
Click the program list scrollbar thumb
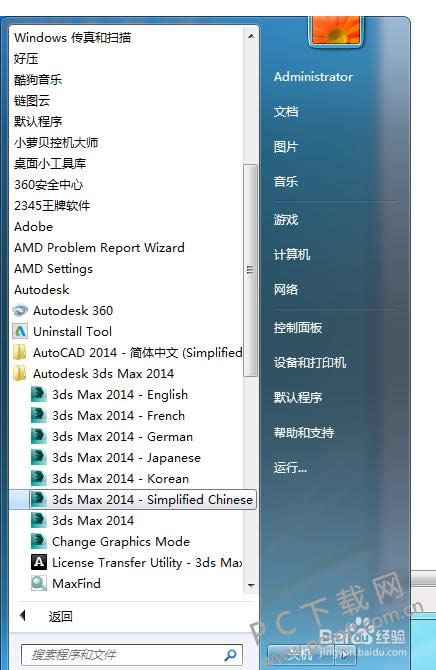(250, 270)
